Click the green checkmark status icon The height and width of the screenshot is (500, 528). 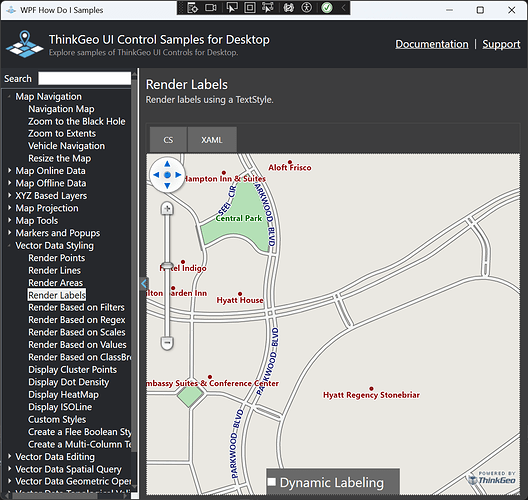tap(327, 8)
